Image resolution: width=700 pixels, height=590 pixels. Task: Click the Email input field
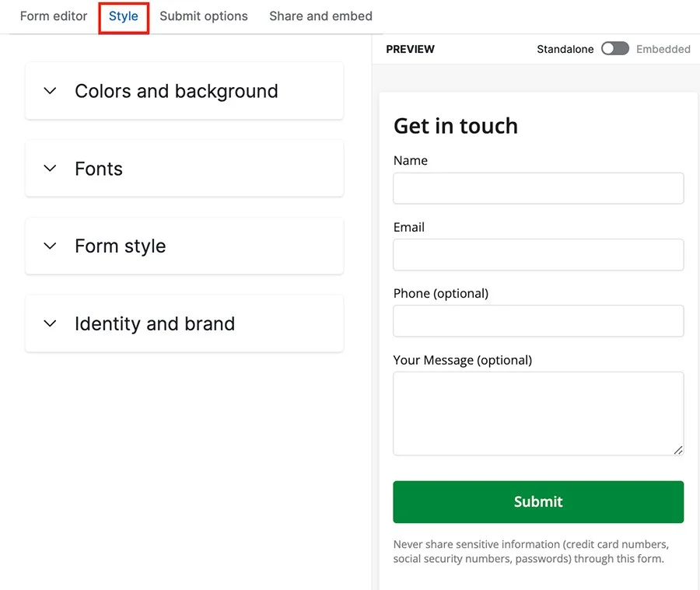[x=538, y=255]
